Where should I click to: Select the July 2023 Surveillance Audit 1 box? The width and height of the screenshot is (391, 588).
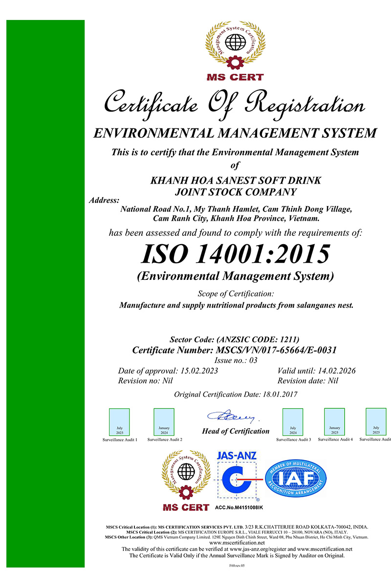[x=120, y=422]
